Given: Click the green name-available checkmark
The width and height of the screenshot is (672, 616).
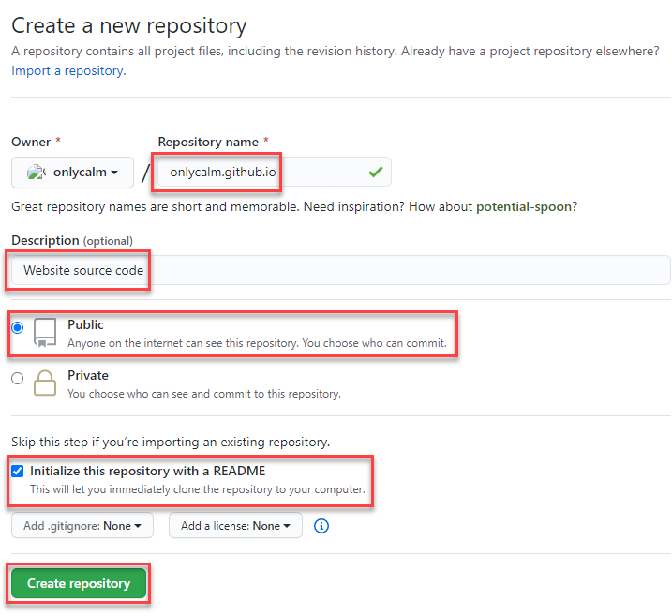Looking at the screenshot, I should click(376, 172).
